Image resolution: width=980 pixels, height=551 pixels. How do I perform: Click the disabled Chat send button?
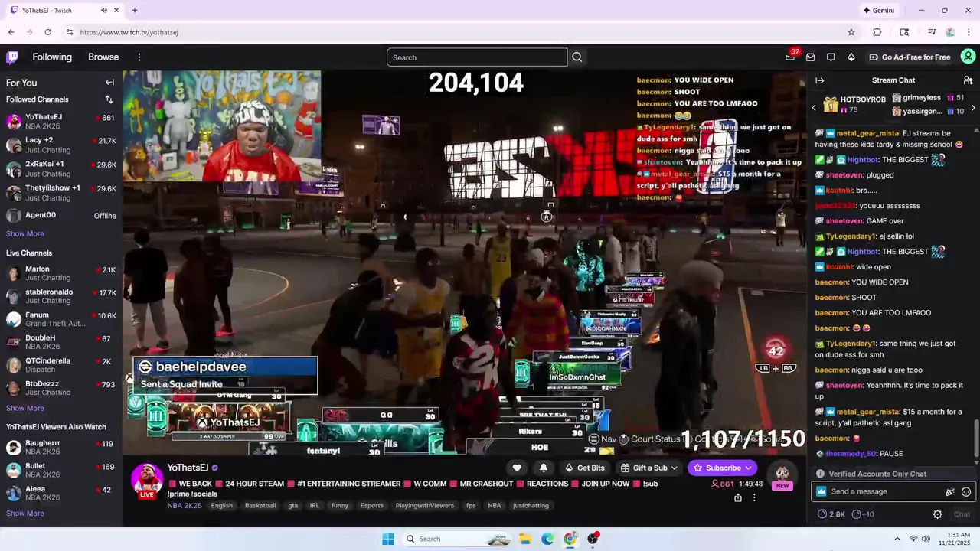962,514
